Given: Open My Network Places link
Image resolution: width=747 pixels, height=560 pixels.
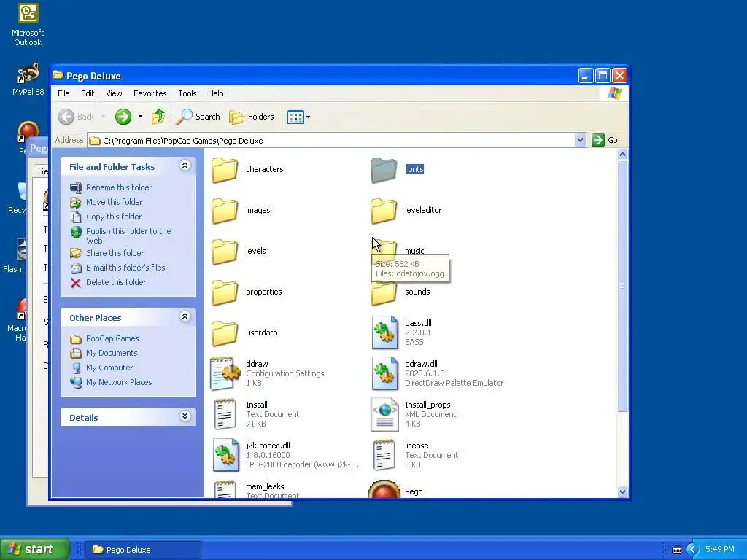Looking at the screenshot, I should point(119,382).
